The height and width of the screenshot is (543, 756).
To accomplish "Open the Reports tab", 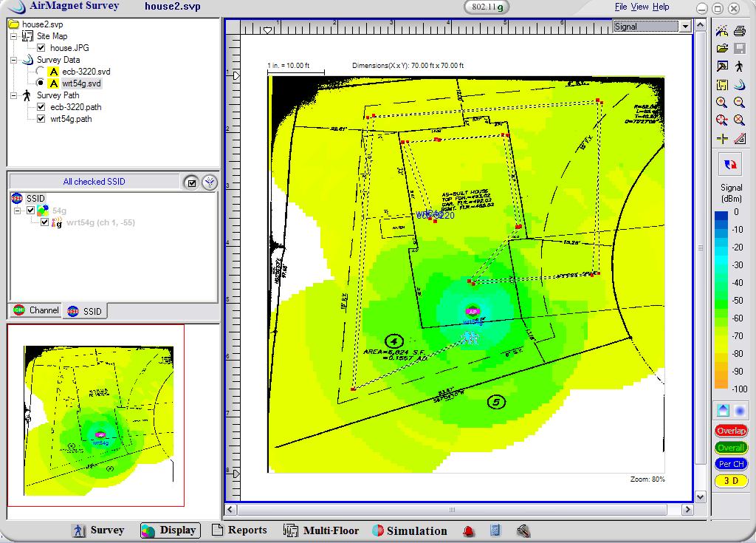I will (x=240, y=530).
